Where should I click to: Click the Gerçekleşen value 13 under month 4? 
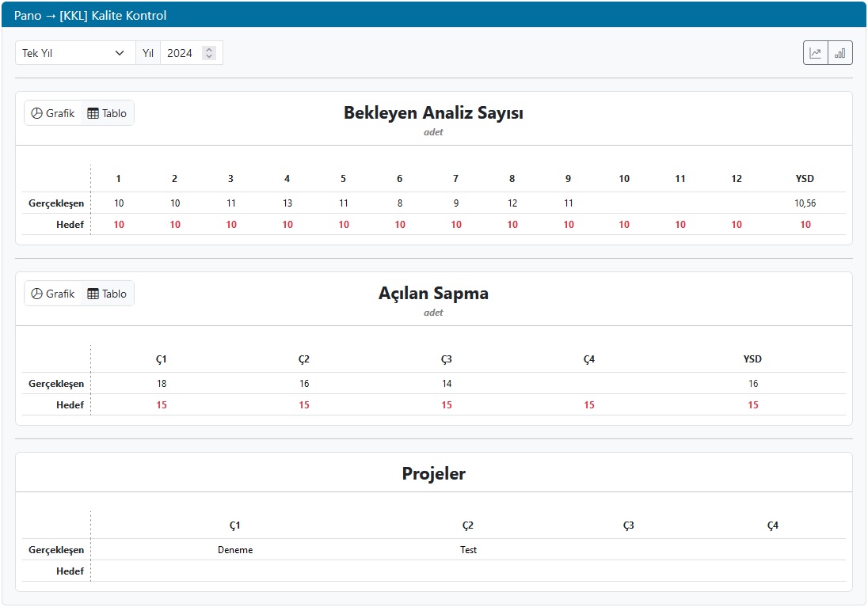point(287,203)
